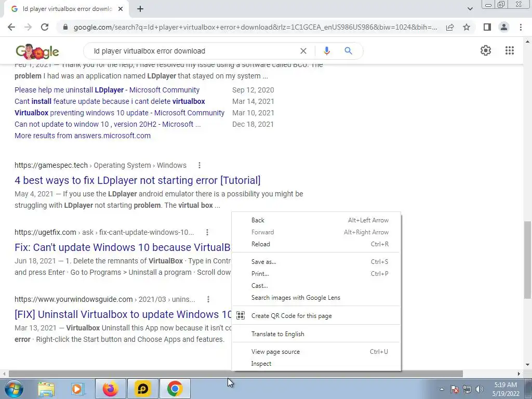The height and width of the screenshot is (399, 532).
Task: Choose View page source
Action: 316,352
